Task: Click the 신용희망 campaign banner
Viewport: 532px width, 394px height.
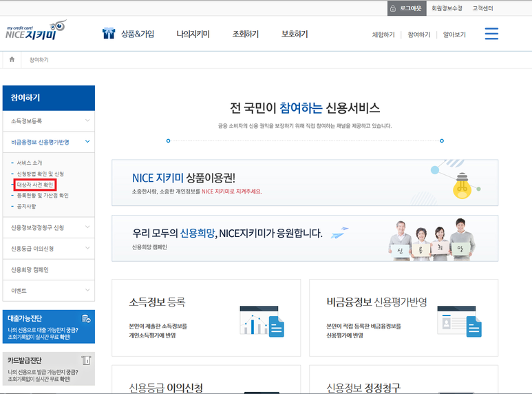Action: (x=305, y=238)
